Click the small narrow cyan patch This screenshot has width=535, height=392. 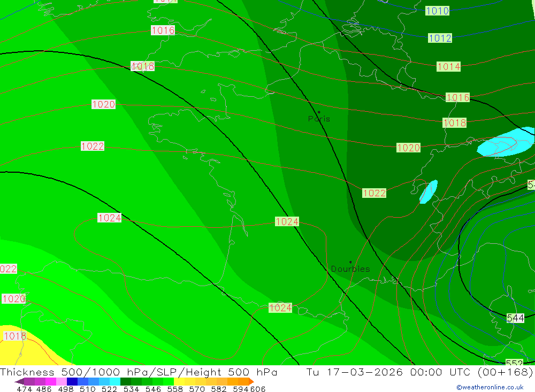[428, 192]
